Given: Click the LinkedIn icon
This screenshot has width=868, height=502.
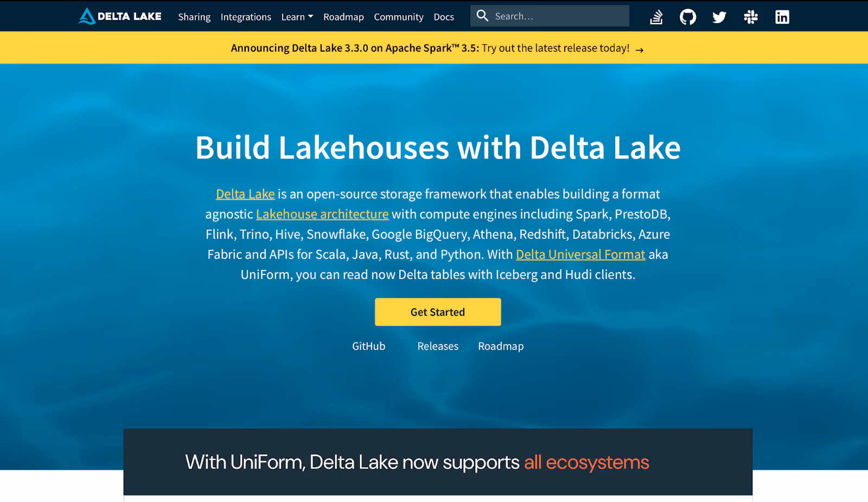Looking at the screenshot, I should click(x=782, y=16).
